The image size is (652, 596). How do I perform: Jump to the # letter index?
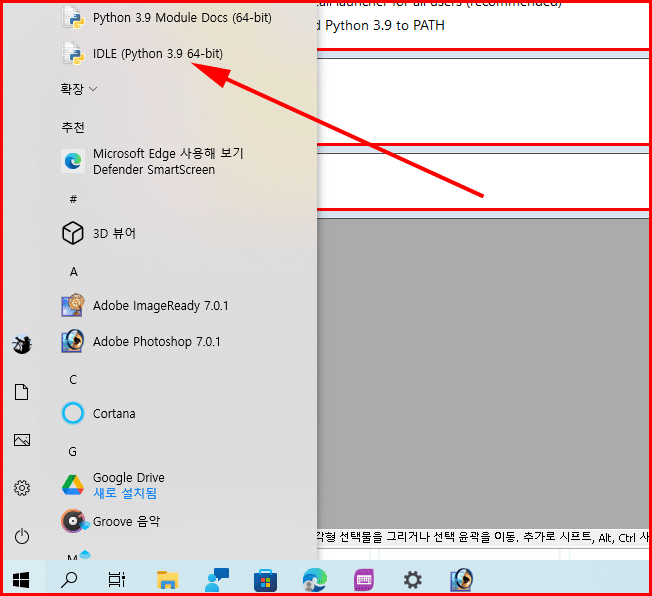73,199
